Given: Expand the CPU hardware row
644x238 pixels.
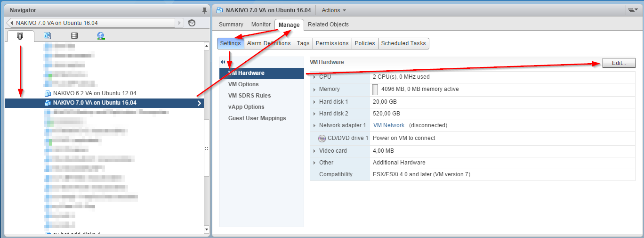Looking at the screenshot, I should (x=314, y=77).
